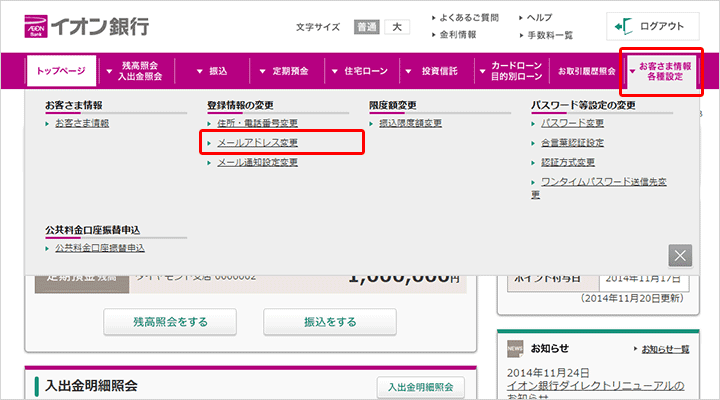
Task: Open the お知らせ一覧 link
Action: coord(664,349)
